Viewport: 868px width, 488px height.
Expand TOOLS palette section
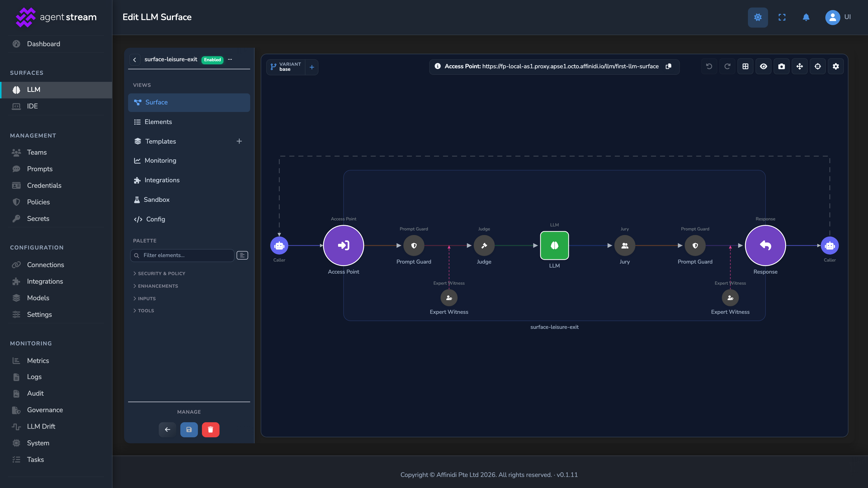coord(144,311)
